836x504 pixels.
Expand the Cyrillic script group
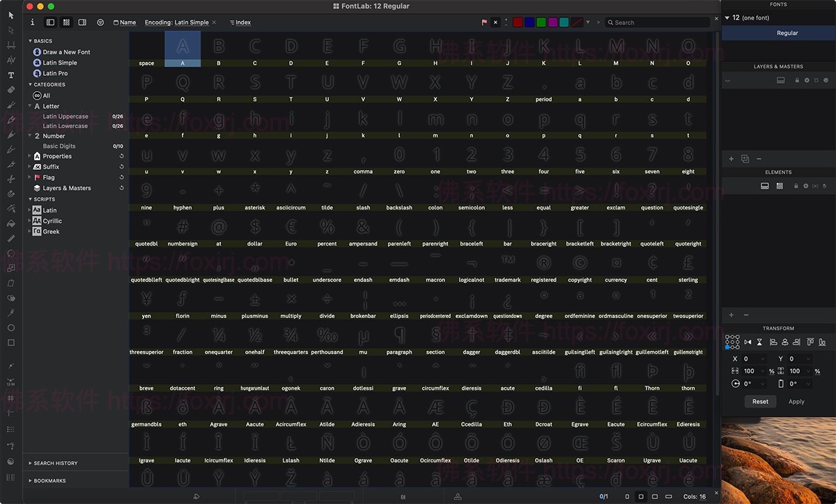point(29,221)
